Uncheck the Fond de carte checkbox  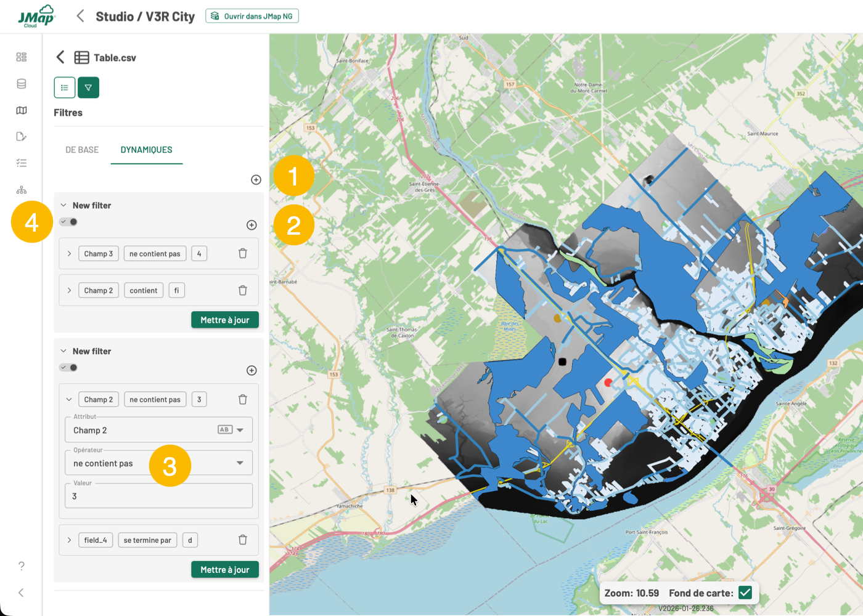(745, 593)
